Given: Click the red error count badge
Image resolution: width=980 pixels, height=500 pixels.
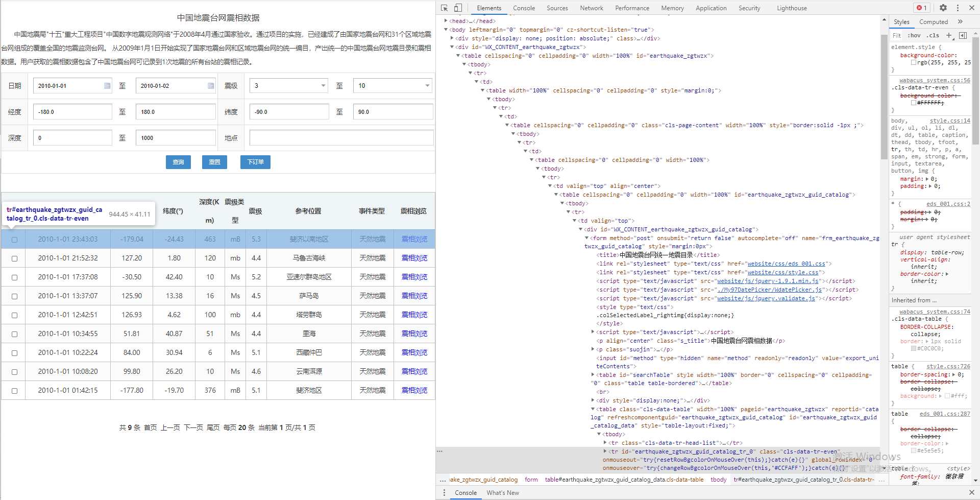Looking at the screenshot, I should pos(922,8).
